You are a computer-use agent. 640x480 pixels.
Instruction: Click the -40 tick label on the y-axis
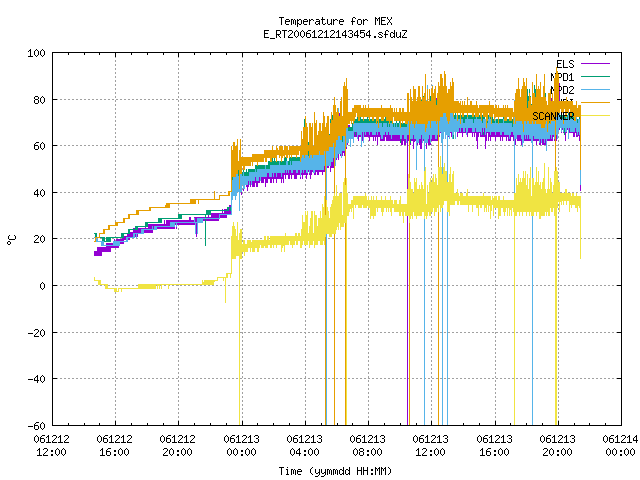coord(36,379)
